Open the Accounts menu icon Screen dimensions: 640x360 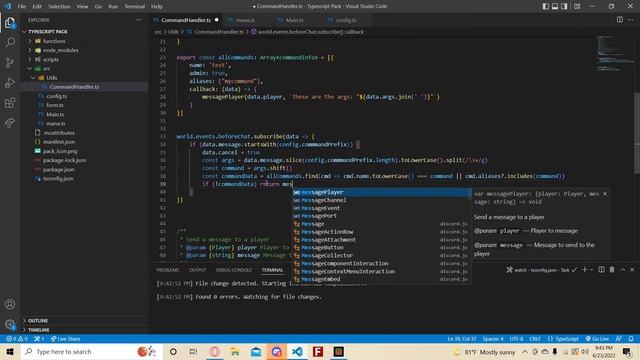tap(10, 304)
